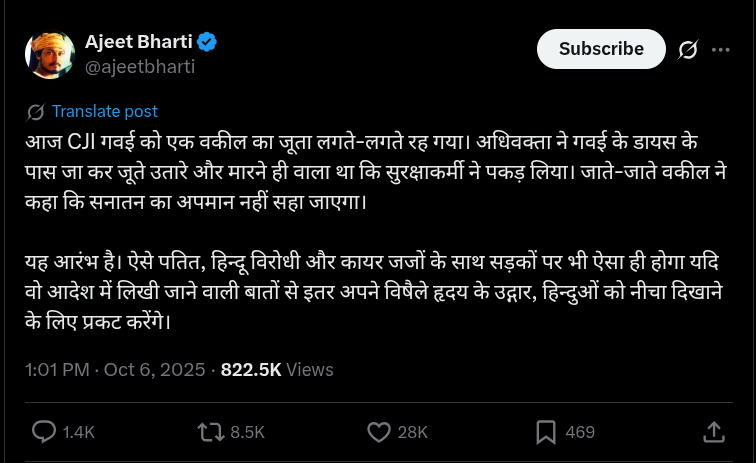The height and width of the screenshot is (463, 756).
Task: Open Grok actions icon beside Subscribe
Action: [688, 49]
